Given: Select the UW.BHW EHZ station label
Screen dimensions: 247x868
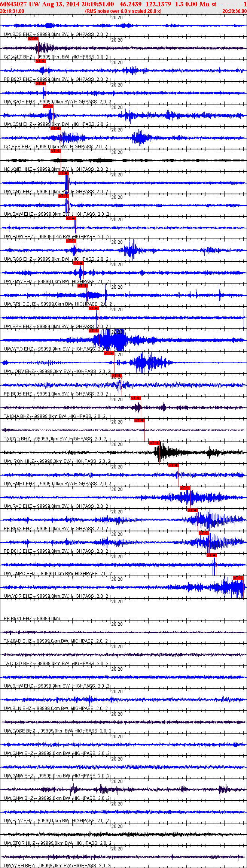Looking at the screenshot, I should click(x=18, y=686).
